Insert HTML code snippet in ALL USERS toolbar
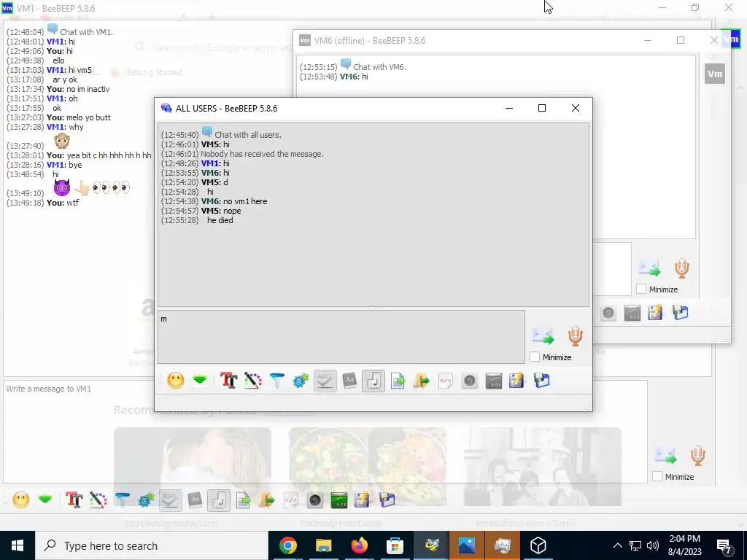 point(446,381)
